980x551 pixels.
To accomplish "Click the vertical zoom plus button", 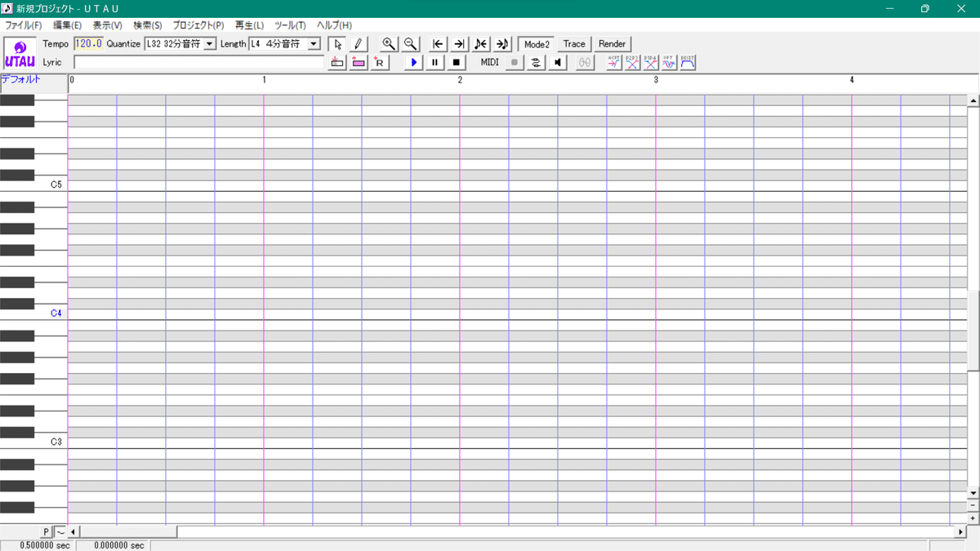I will point(973,518).
